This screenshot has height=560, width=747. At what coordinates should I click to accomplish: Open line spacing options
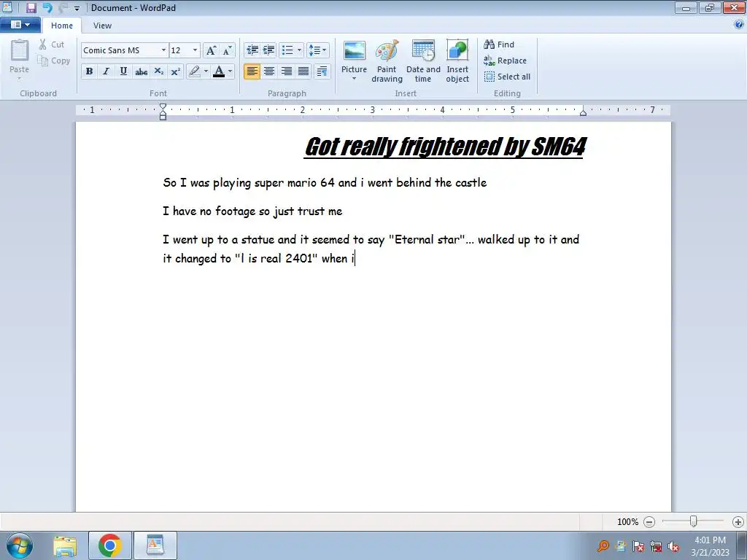tap(318, 50)
